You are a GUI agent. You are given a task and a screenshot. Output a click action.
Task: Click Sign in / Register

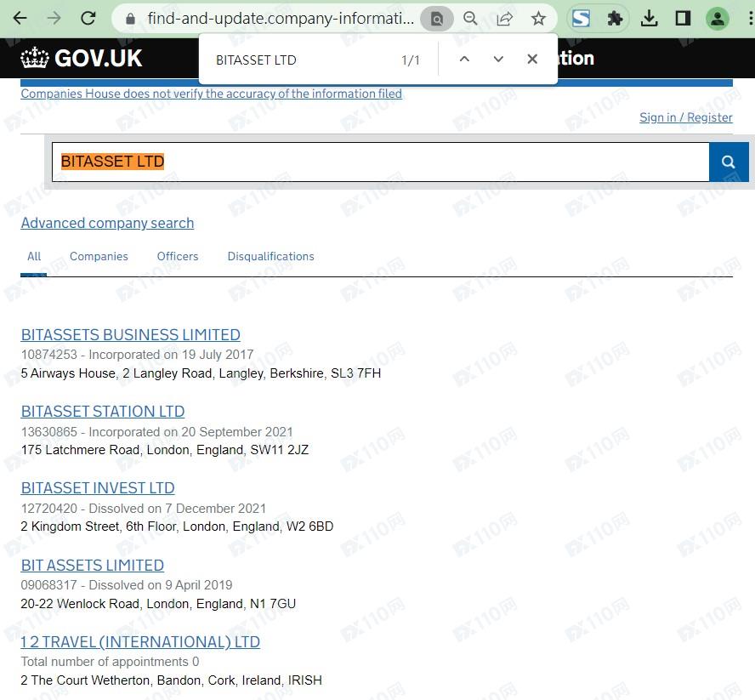pos(685,117)
